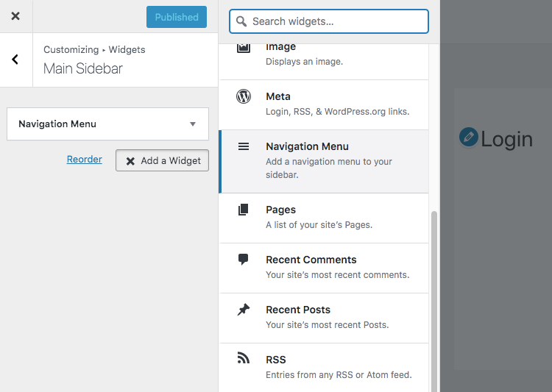The image size is (552, 392).
Task: Expand the Navigation Menu widget arrow
Action: pyautogui.click(x=193, y=124)
